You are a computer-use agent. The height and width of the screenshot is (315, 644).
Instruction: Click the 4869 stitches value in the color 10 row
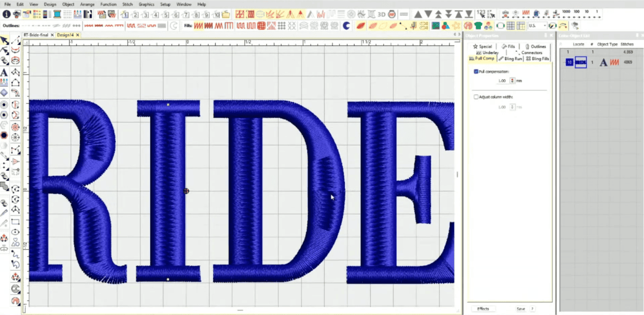(x=627, y=62)
